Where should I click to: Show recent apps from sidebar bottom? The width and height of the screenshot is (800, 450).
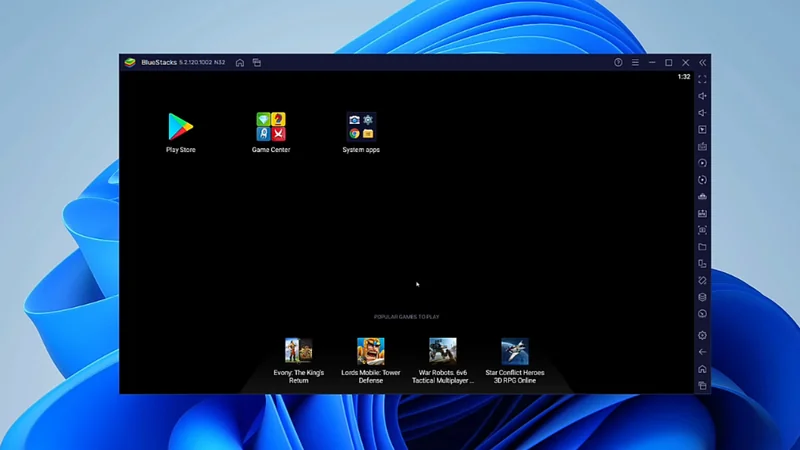(x=702, y=385)
